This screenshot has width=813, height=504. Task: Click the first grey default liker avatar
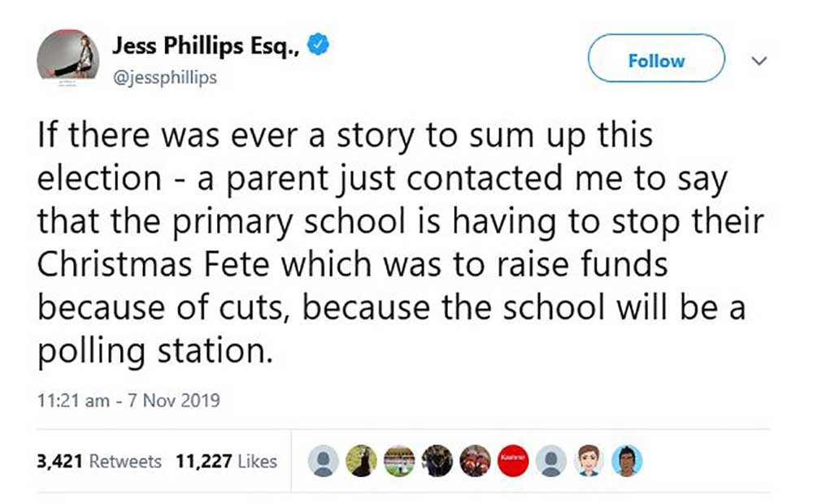326,461
